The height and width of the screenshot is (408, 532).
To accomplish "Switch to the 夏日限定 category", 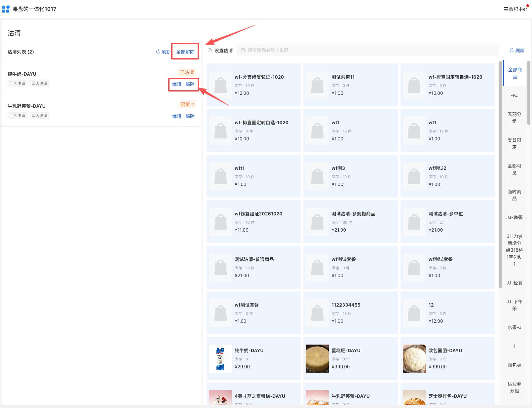I will click(x=514, y=143).
